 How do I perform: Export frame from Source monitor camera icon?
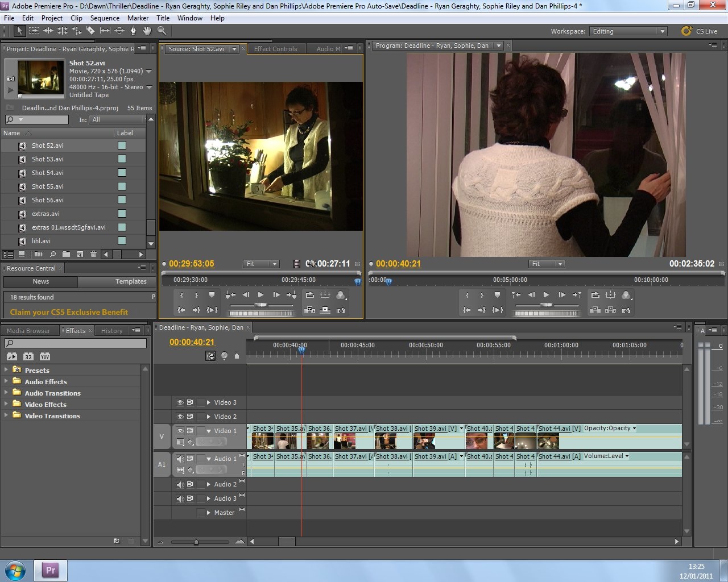click(341, 310)
